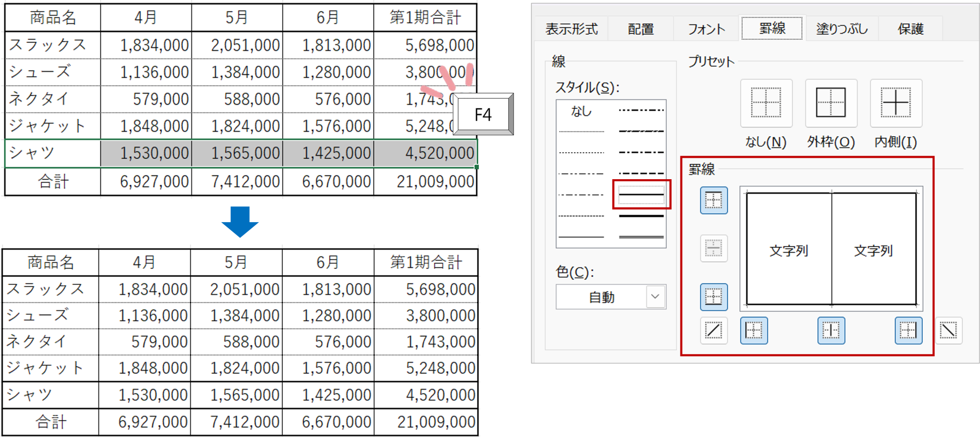Select ジャケット cell in the bottom table
980x437 pixels.
tap(51, 368)
